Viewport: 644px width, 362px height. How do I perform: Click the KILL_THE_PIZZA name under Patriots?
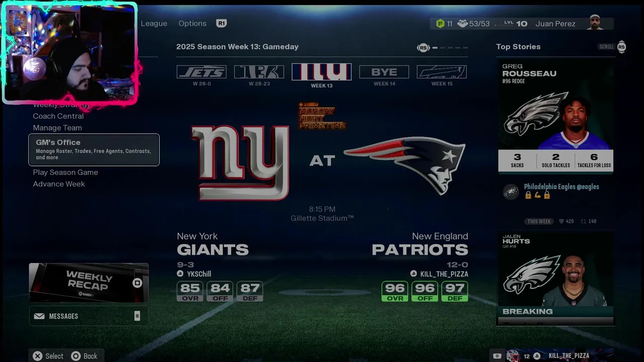[444, 274]
